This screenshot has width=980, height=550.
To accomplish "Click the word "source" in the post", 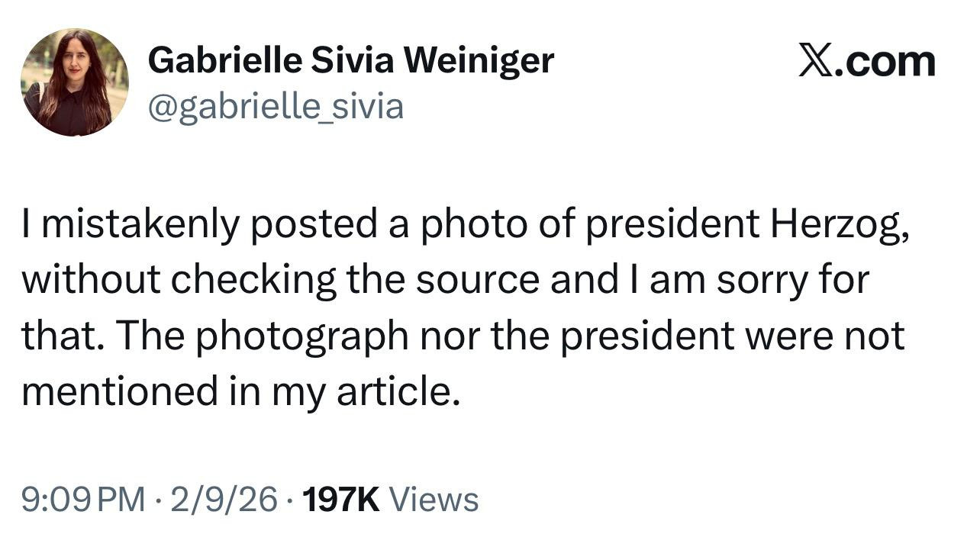I will coord(479,281).
